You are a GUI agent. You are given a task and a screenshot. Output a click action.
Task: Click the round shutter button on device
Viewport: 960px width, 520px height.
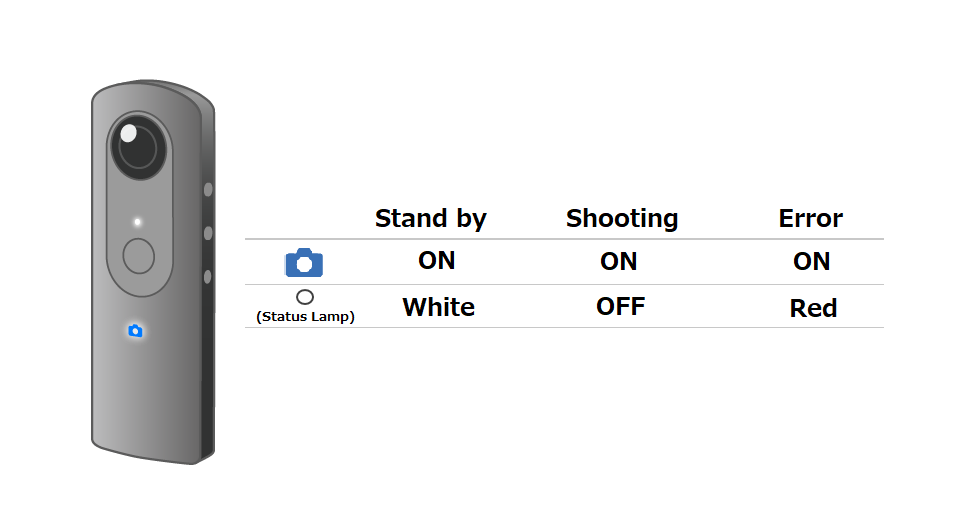tap(138, 255)
